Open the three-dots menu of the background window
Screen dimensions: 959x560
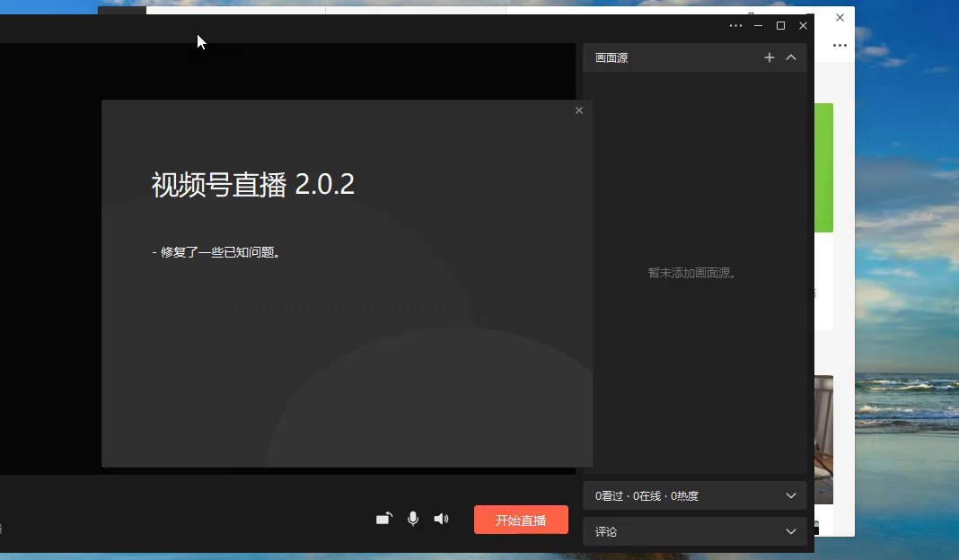point(840,45)
